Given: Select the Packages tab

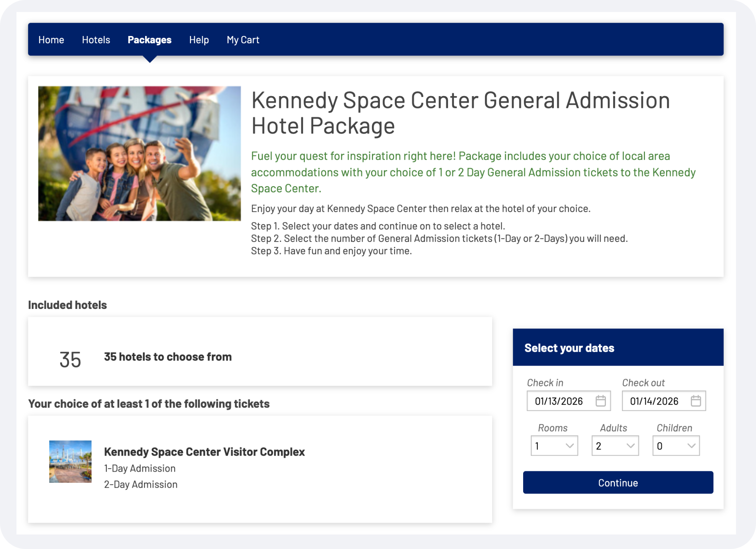Looking at the screenshot, I should (x=149, y=40).
